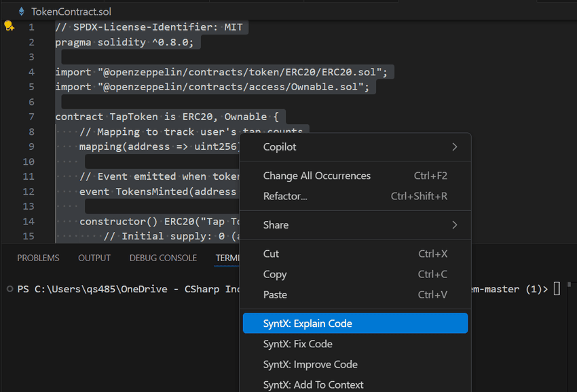The width and height of the screenshot is (577, 392).
Task: Select Change All Occurrences
Action: click(x=316, y=176)
